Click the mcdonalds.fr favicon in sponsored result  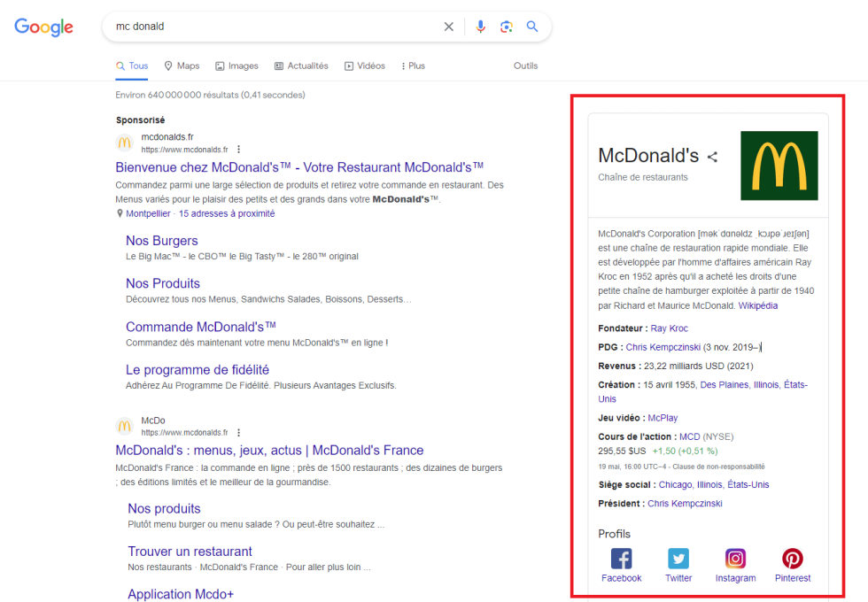pyautogui.click(x=125, y=143)
